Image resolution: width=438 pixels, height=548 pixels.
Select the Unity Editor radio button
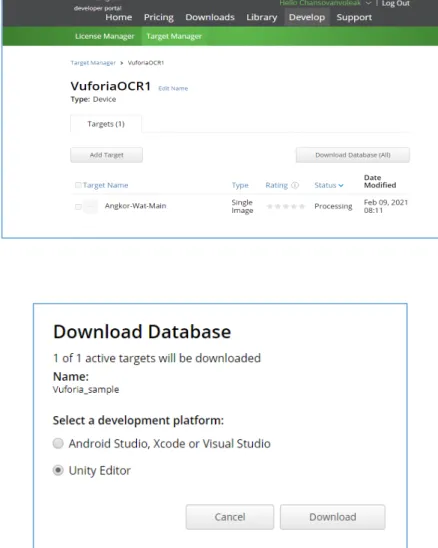[58, 470]
